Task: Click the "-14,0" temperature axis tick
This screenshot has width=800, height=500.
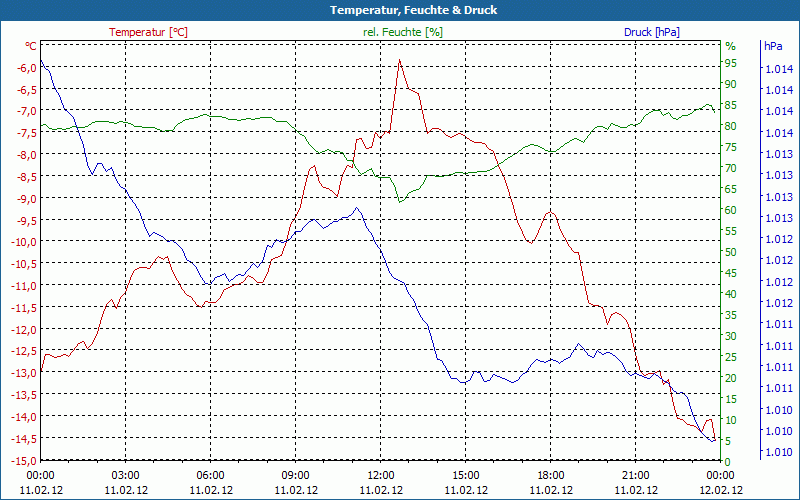Action: point(23,417)
